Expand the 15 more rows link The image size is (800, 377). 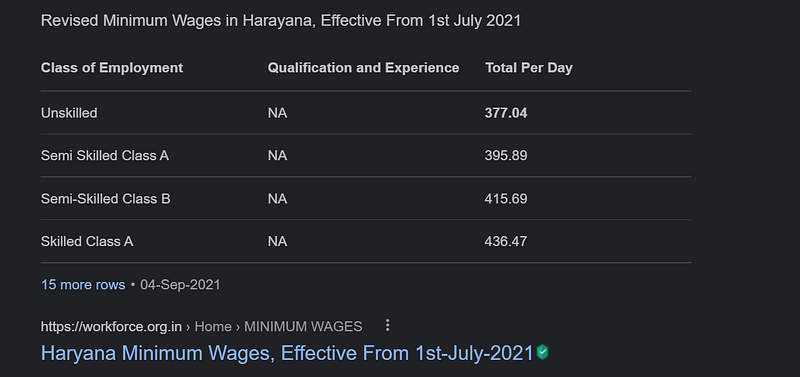point(83,285)
